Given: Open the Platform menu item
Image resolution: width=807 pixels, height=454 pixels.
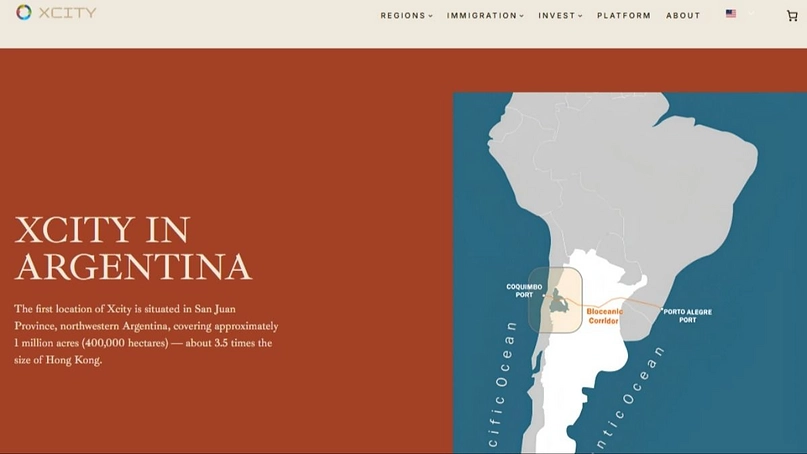Looking at the screenshot, I should click(x=624, y=16).
